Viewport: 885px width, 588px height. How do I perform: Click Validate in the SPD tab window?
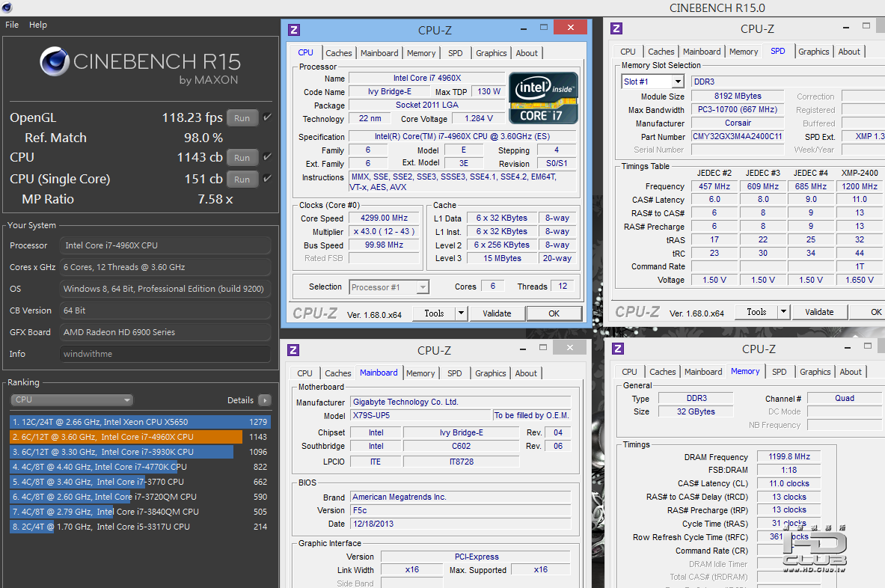tap(819, 311)
